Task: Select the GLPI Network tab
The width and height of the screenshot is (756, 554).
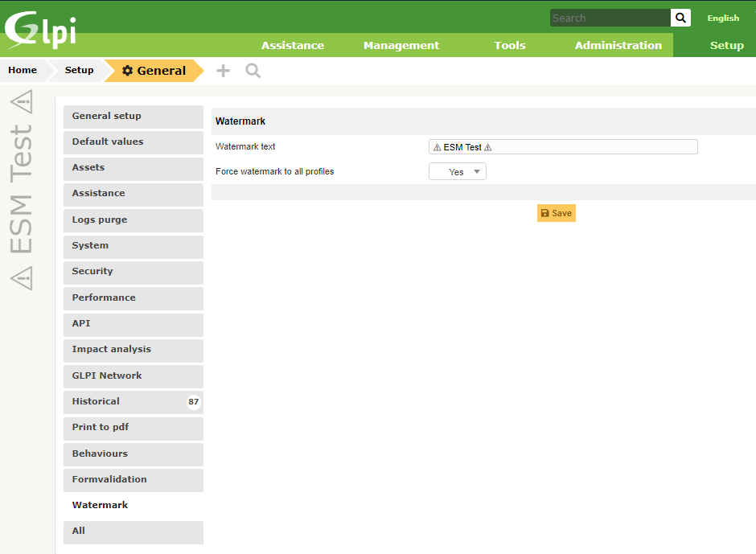Action: (133, 376)
